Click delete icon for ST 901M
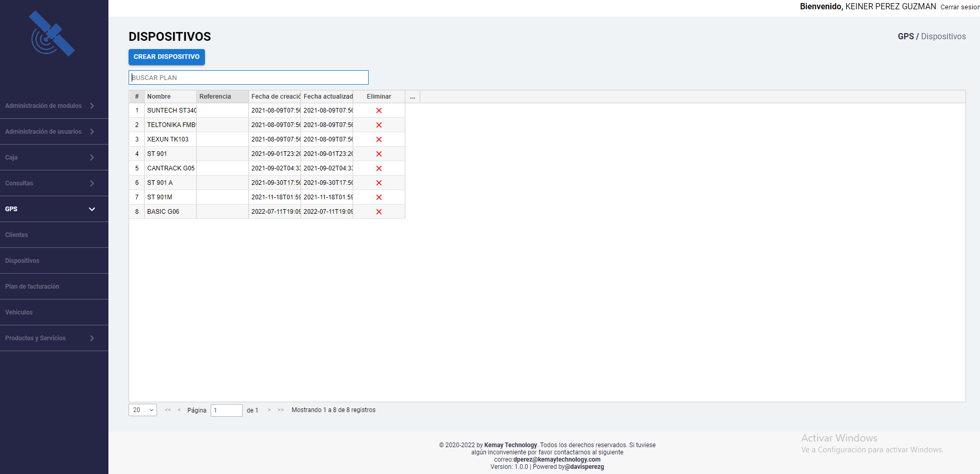 tap(379, 197)
